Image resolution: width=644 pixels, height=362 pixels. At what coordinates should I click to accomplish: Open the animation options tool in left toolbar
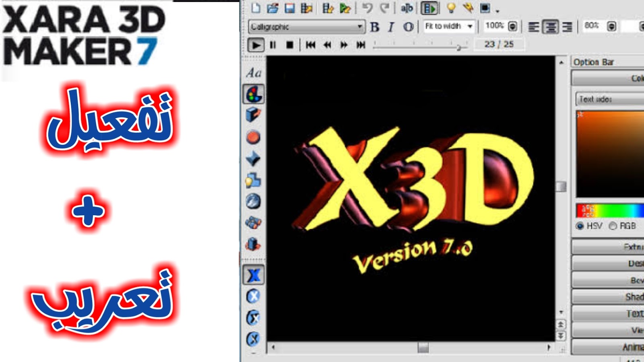(x=253, y=244)
